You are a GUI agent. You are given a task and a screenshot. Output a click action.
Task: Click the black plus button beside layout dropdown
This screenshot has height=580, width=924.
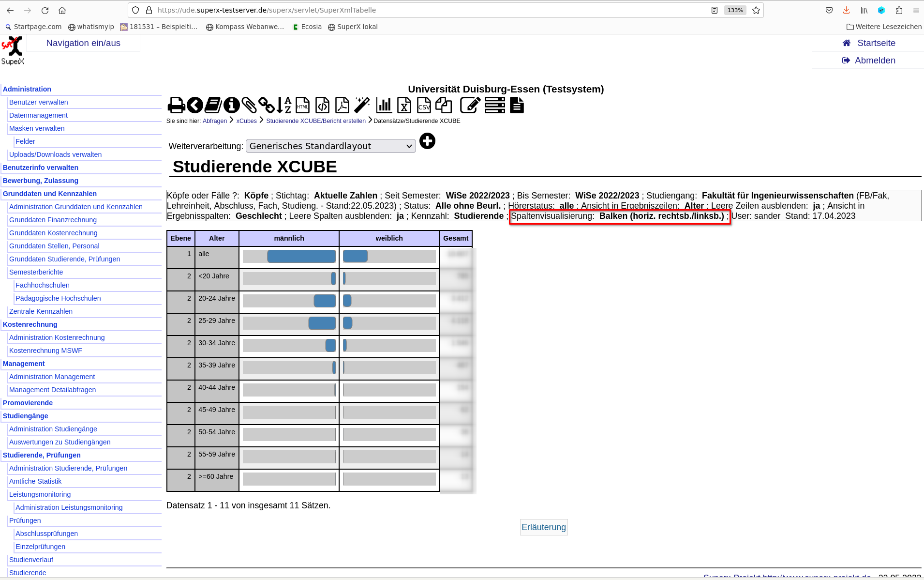(x=427, y=141)
